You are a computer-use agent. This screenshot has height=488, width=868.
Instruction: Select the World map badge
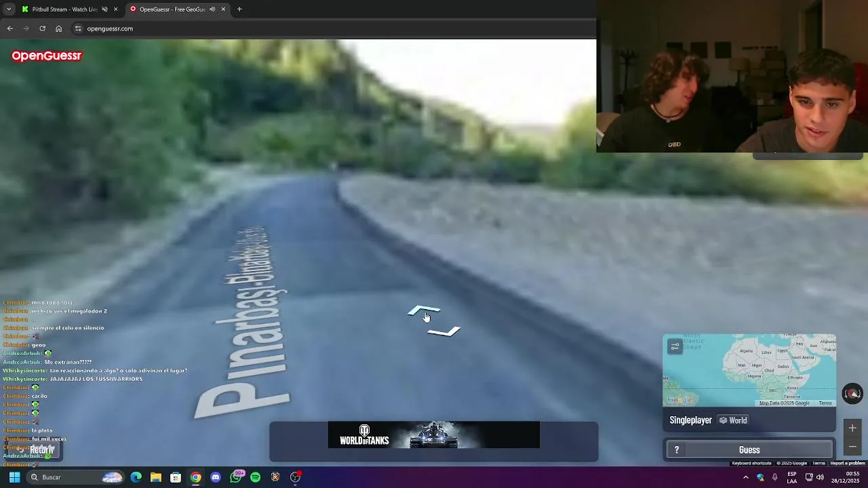(733, 420)
